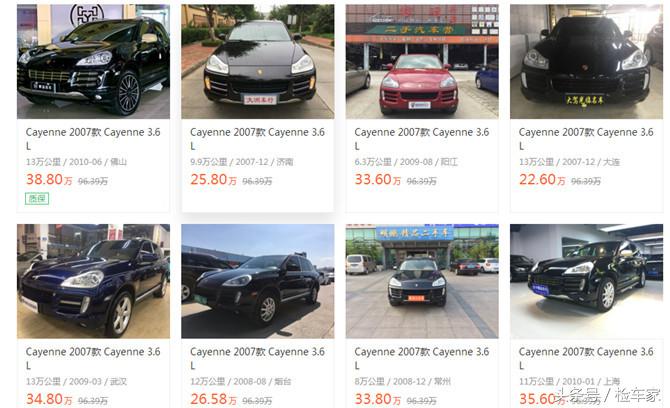
Task: Click the 13万公里 / 2007-12 details line
Action: coord(569,162)
